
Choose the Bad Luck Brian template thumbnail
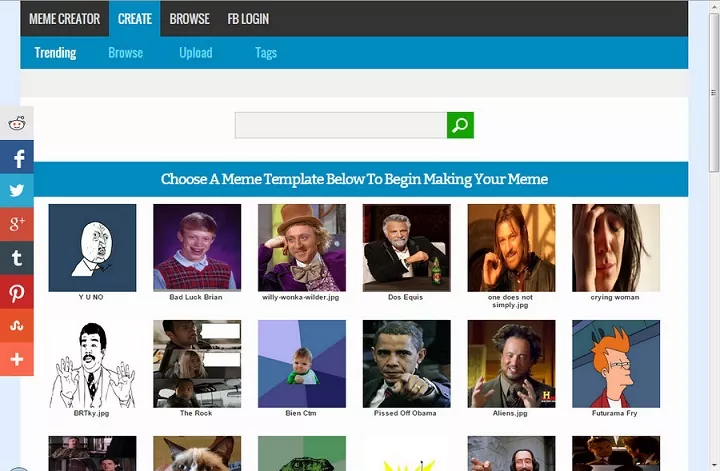tap(197, 248)
